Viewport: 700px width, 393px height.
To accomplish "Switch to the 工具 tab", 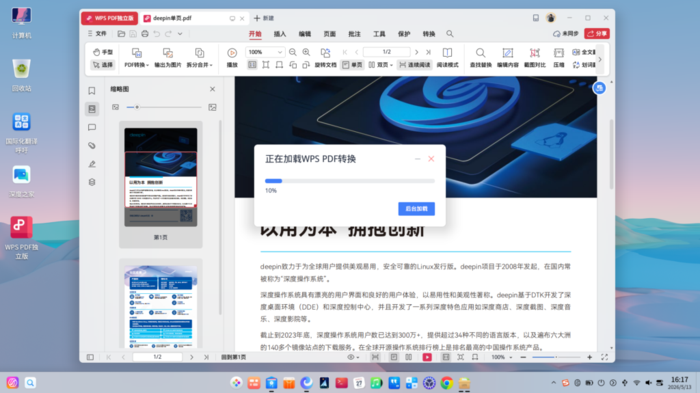I will point(379,34).
